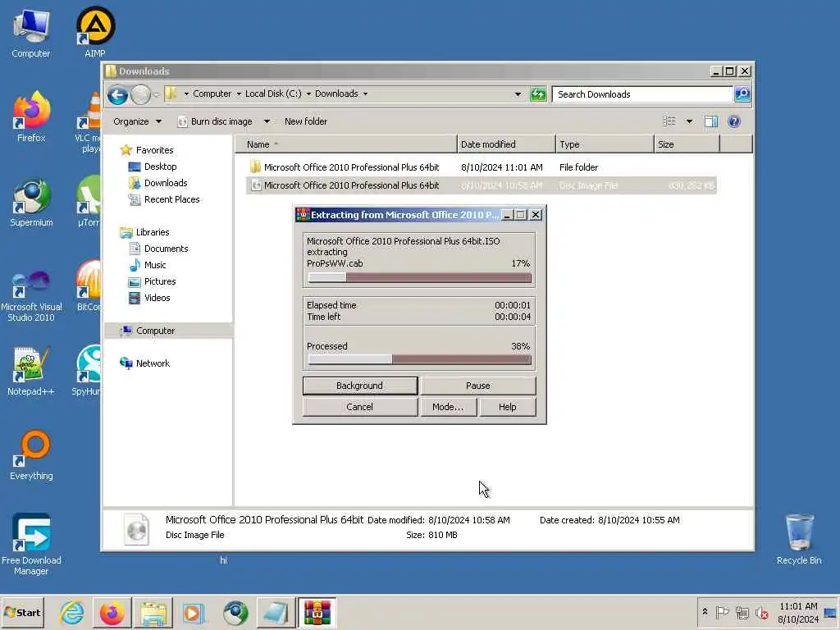Open Supermium from the taskbar
The width and height of the screenshot is (840, 630).
click(x=235, y=612)
